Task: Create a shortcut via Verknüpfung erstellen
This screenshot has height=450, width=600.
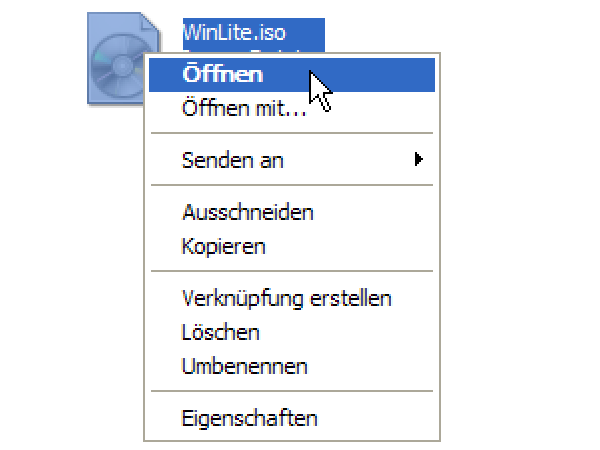Action: click(x=286, y=298)
